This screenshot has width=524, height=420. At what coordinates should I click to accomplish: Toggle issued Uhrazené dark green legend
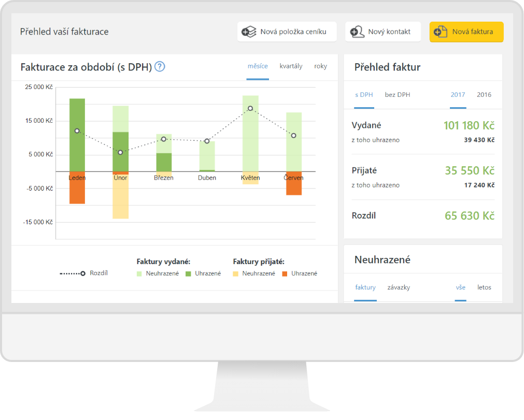click(x=188, y=273)
